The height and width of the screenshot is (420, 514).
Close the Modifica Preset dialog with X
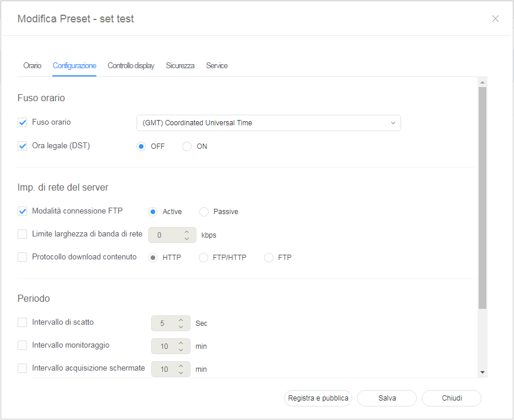click(495, 19)
